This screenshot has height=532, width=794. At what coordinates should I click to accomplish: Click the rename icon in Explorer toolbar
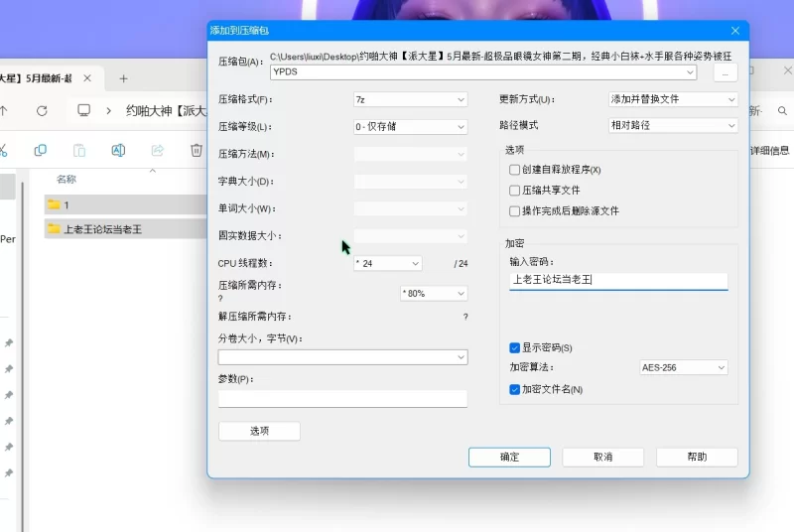[118, 150]
